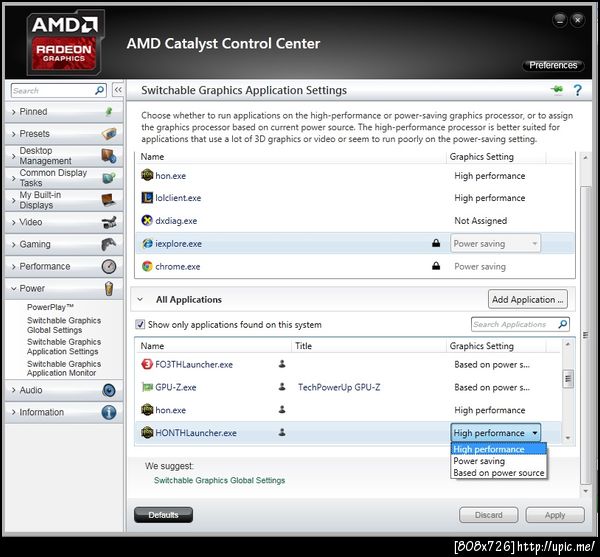This screenshot has height=557, width=600.
Task: Expand the Performance section
Action: [14, 267]
